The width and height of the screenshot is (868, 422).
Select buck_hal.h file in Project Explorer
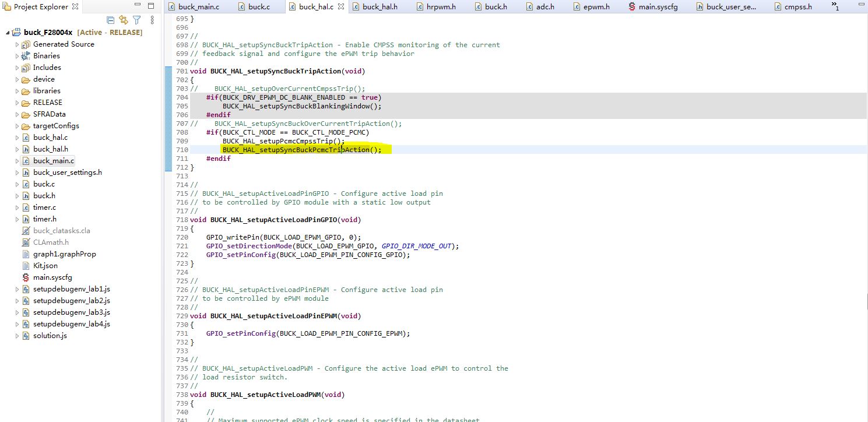tap(50, 149)
